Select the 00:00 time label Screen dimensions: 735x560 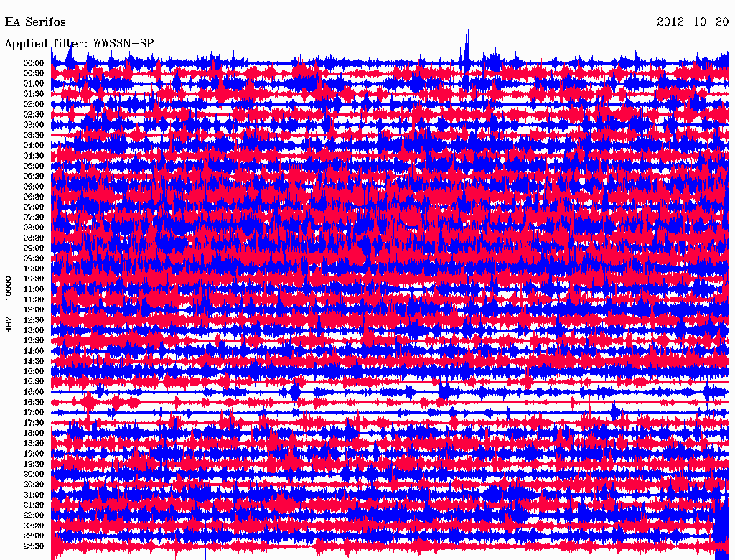34,63
